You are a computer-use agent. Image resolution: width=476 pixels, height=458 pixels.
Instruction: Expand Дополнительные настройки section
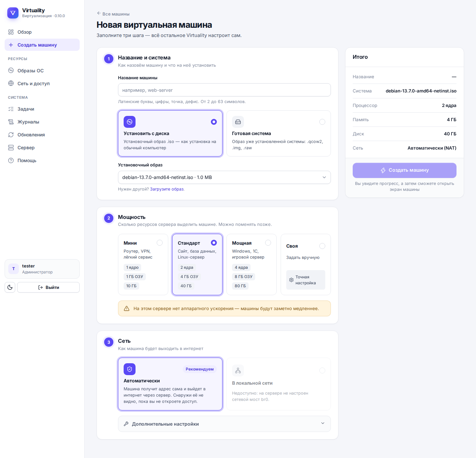[x=224, y=424]
